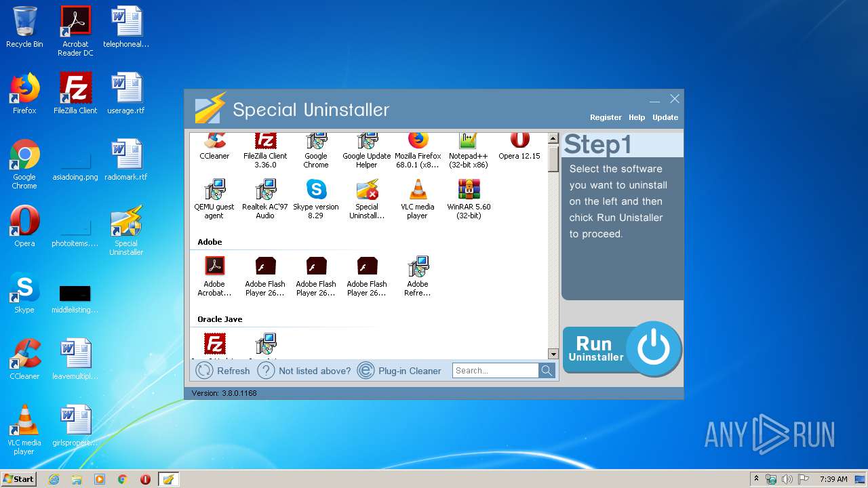Viewport: 868px width, 488px height.
Task: Open Not listed above? help option
Action: click(x=304, y=371)
